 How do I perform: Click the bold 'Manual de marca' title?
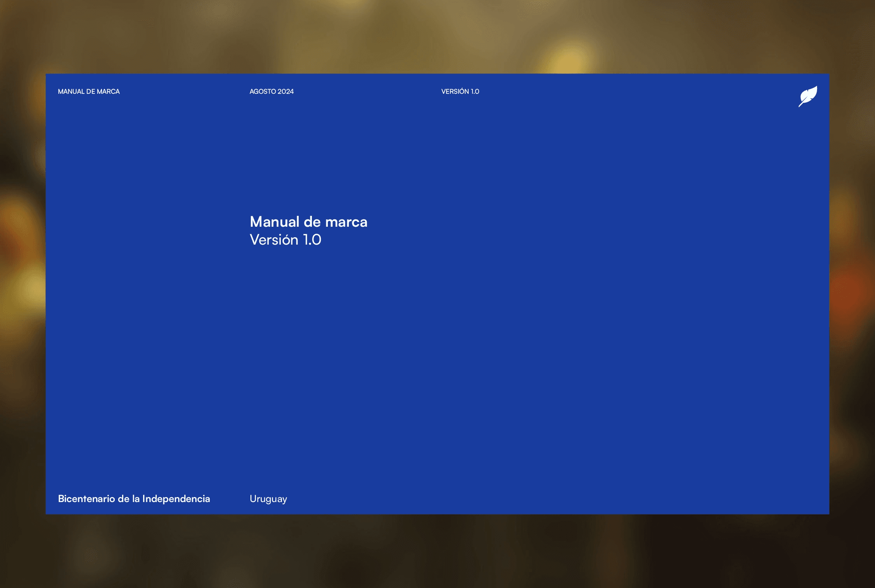[x=308, y=222]
